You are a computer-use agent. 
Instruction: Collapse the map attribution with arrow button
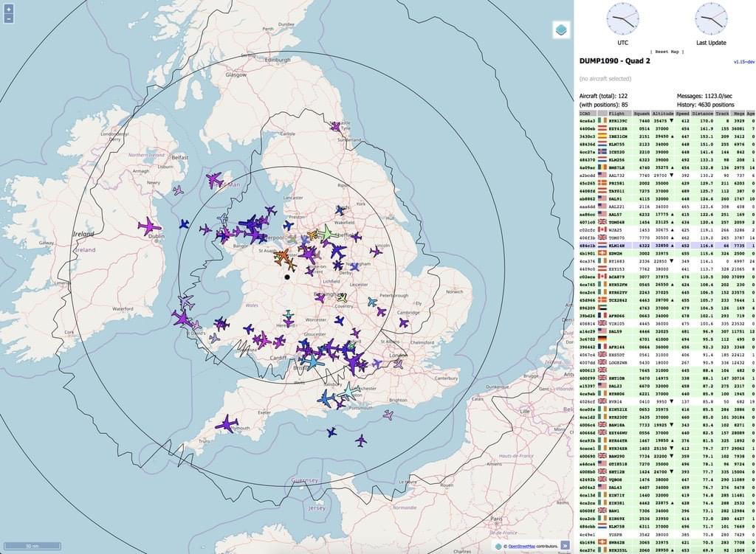565,545
